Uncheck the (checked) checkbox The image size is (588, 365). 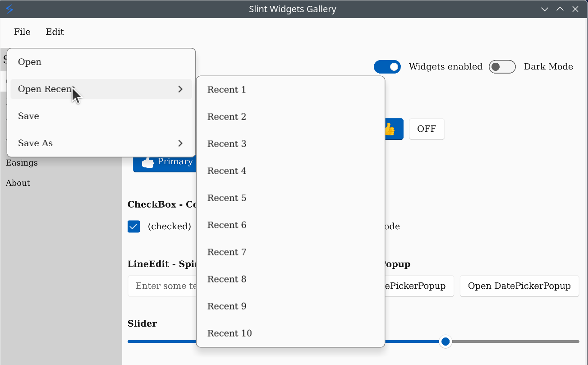coord(133,226)
